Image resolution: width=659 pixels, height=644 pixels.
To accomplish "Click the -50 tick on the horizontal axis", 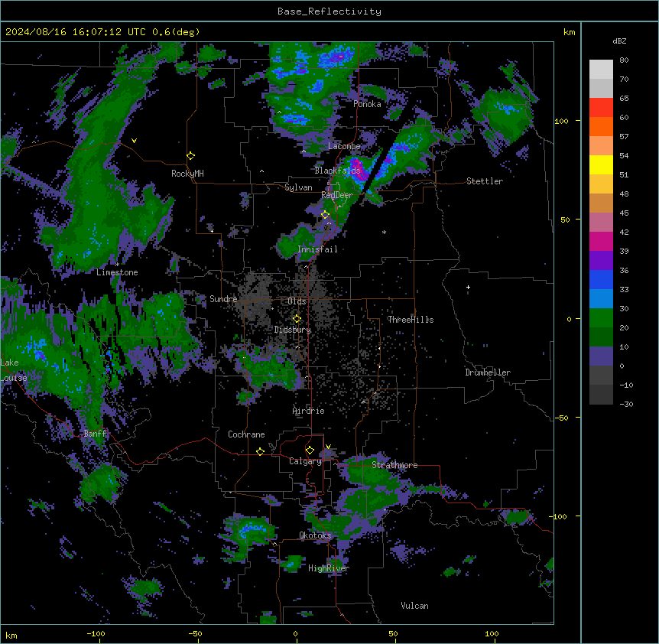I will 195,633.
